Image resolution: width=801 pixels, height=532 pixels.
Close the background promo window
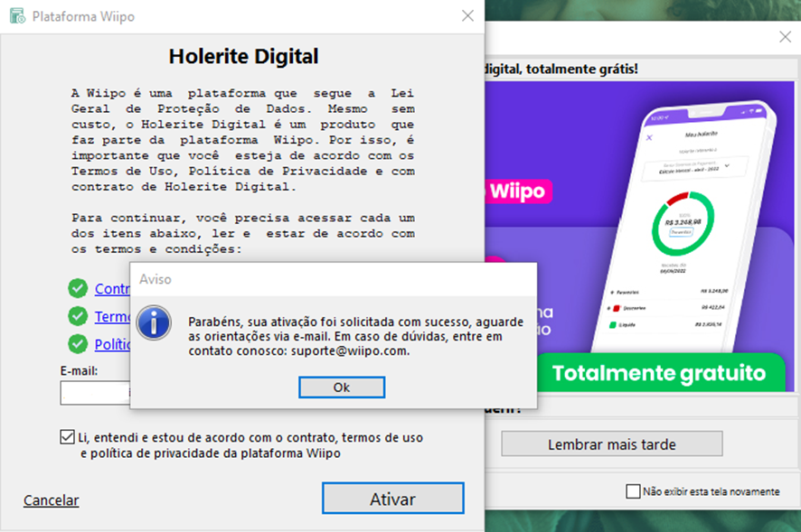tap(785, 37)
